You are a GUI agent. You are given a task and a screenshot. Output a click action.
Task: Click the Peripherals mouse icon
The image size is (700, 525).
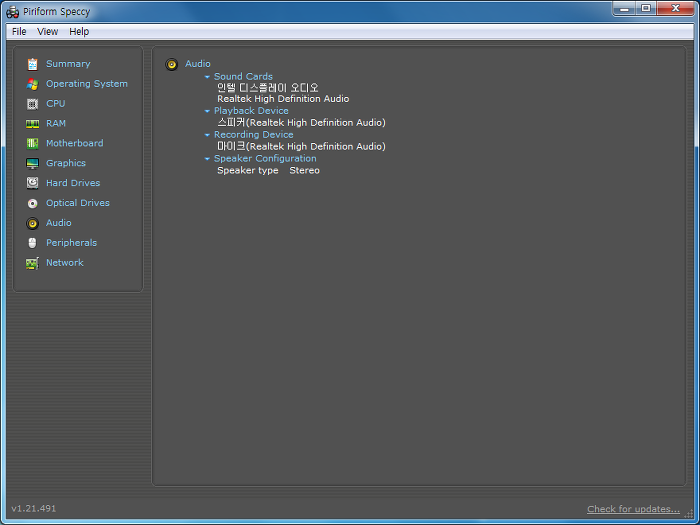point(32,243)
